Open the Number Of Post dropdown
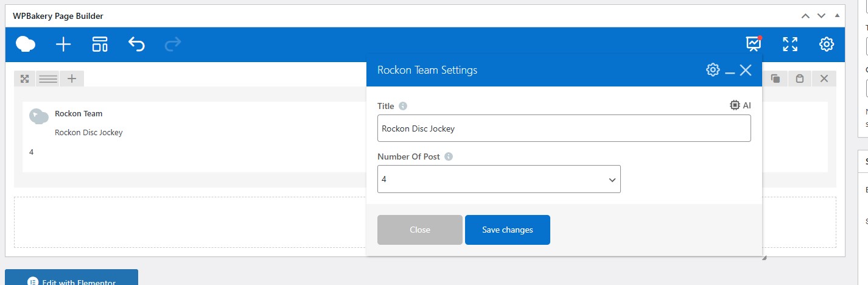The height and width of the screenshot is (285, 868). (x=499, y=179)
